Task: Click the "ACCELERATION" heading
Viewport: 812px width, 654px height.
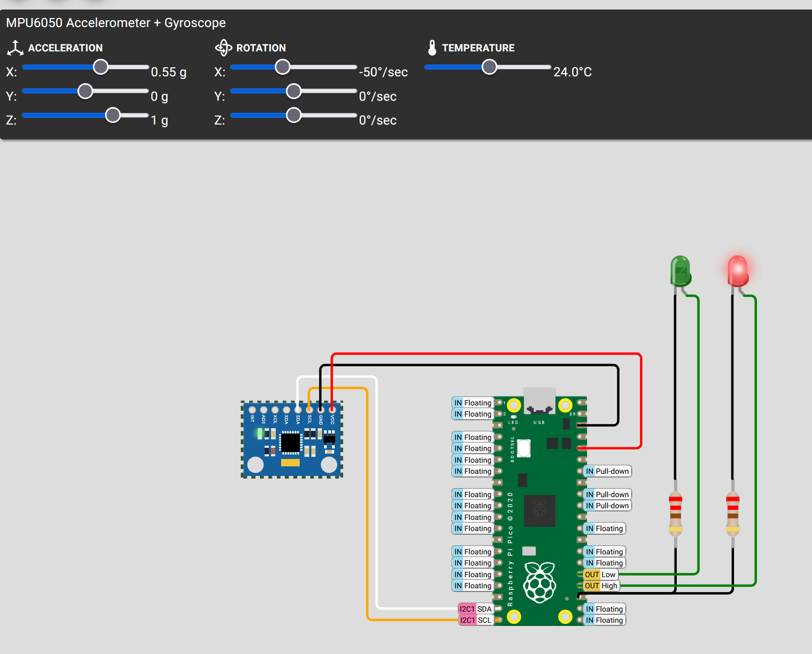Action: point(65,48)
